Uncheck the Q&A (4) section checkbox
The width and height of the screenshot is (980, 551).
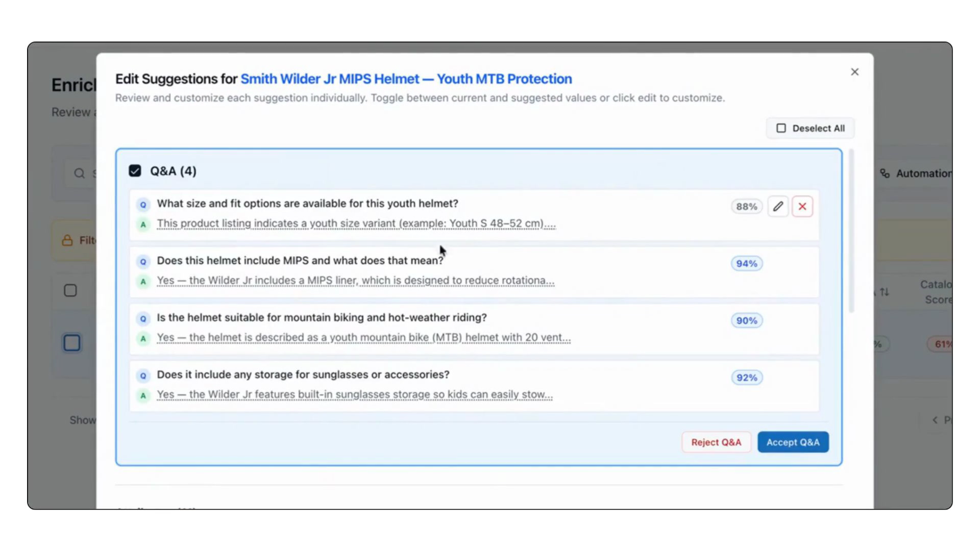point(135,171)
